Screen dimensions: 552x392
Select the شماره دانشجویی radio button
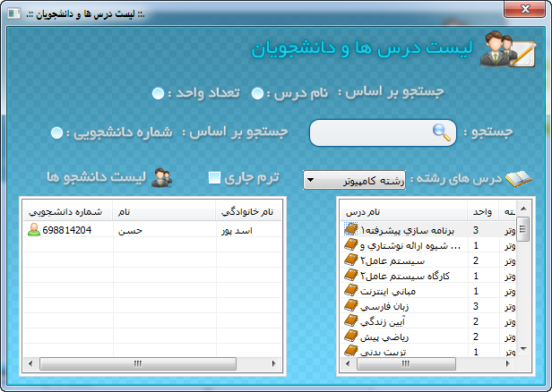tap(56, 132)
